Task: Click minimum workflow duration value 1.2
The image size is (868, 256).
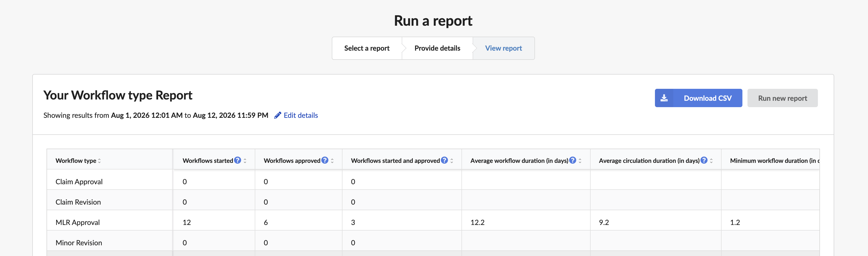Action: pos(735,223)
